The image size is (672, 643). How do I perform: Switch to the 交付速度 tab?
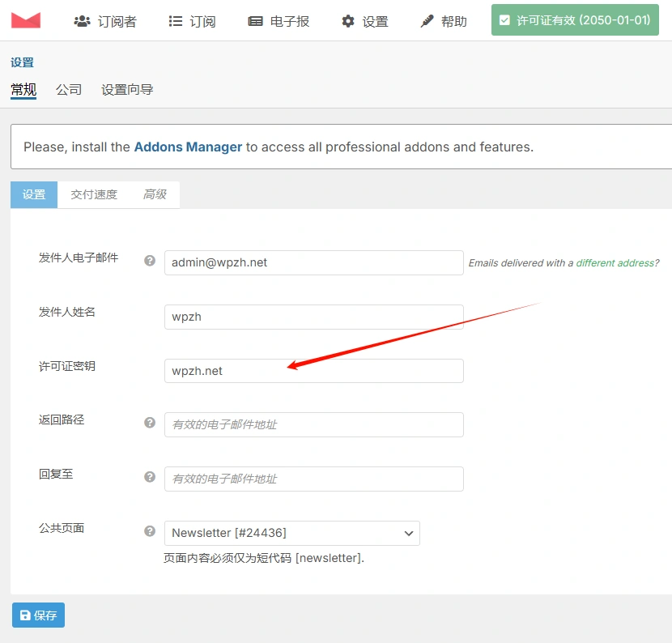pyautogui.click(x=93, y=194)
